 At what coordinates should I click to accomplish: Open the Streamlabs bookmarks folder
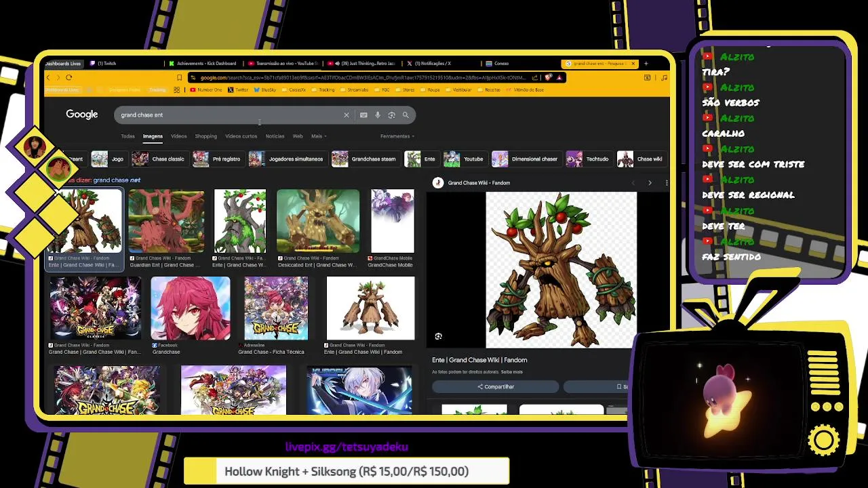click(353, 89)
